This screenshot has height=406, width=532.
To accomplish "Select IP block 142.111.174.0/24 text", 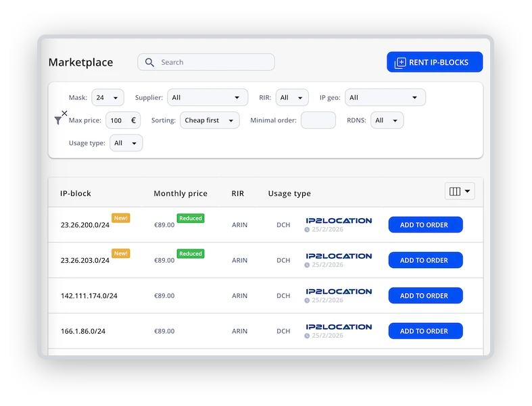I will pyautogui.click(x=89, y=296).
